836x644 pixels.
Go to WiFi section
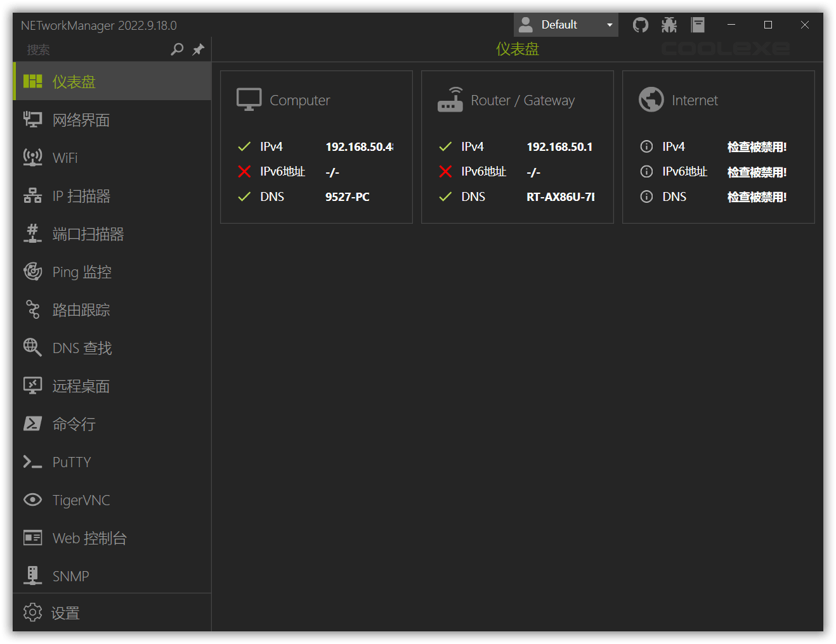coord(112,158)
